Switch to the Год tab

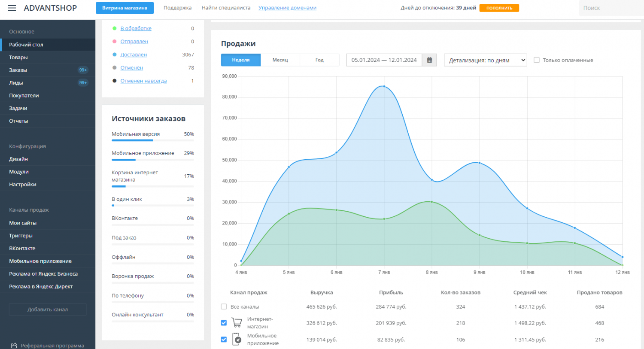[x=319, y=60]
